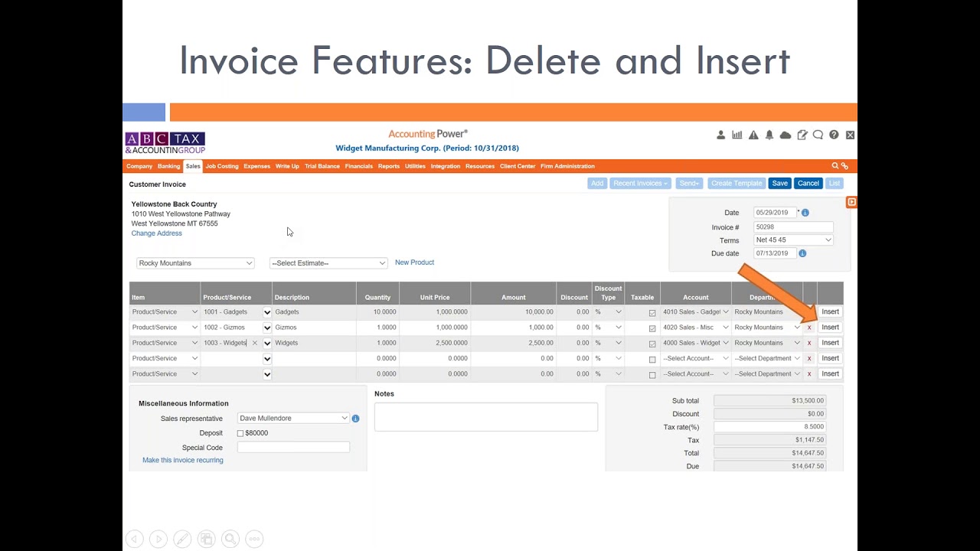Click the Invoice # field 50298

793,227
